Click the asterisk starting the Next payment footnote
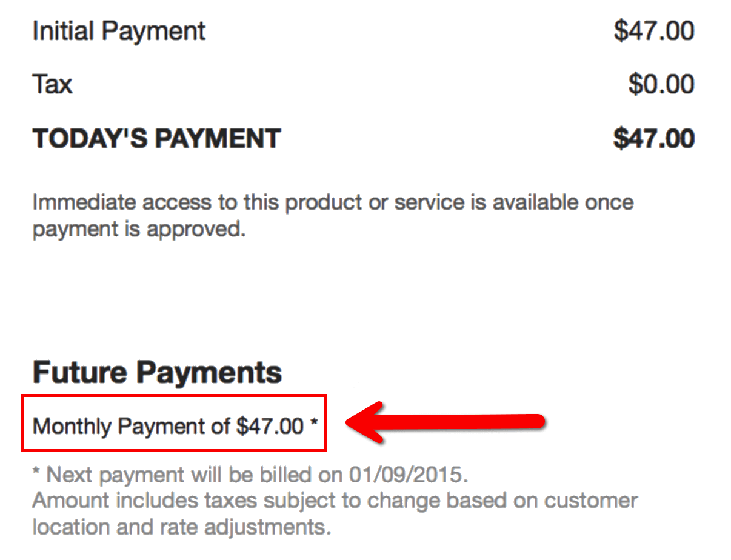Image resolution: width=731 pixels, height=560 pixels. coord(37,470)
